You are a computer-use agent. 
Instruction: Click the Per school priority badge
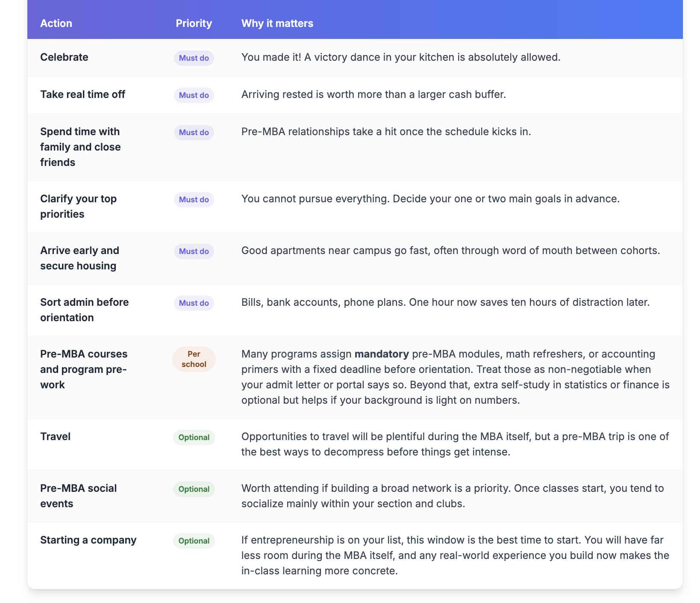point(194,359)
